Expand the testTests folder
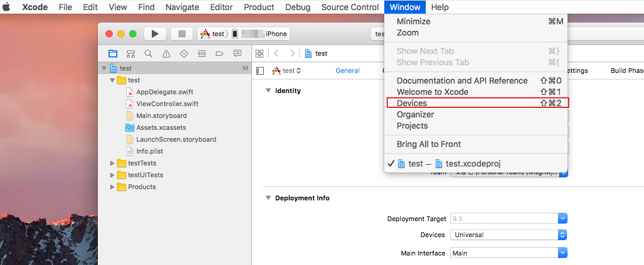Viewport: 644px width, 265px height. [x=112, y=163]
